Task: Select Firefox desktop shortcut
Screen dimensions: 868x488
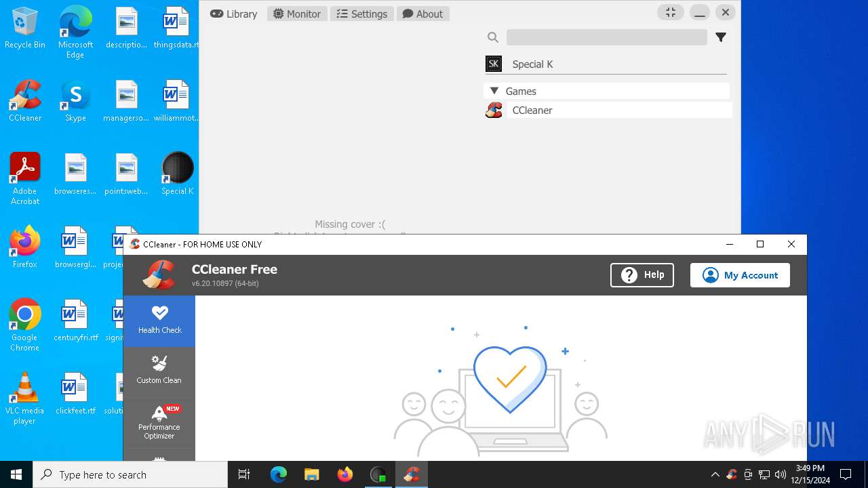Action: pos(25,247)
